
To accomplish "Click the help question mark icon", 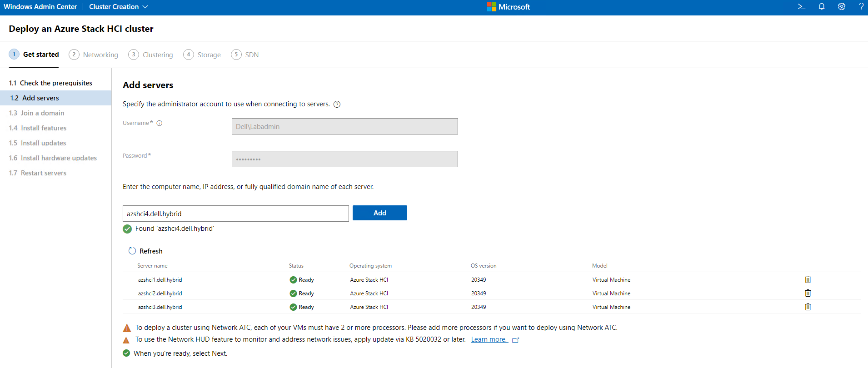I will click(x=861, y=7).
